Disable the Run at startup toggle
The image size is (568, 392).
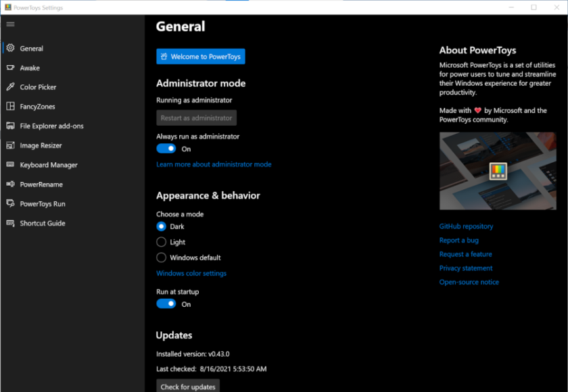tap(166, 304)
